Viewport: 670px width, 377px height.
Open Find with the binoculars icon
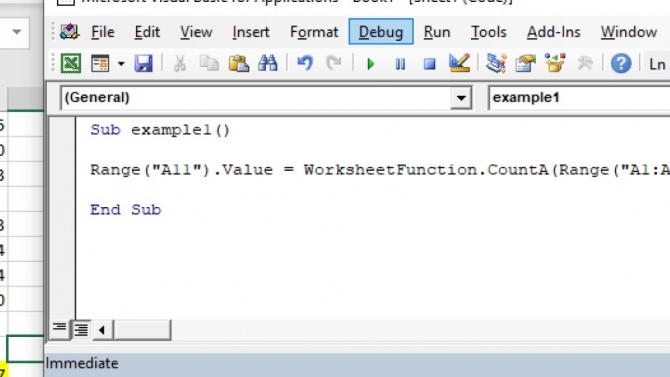coord(268,64)
